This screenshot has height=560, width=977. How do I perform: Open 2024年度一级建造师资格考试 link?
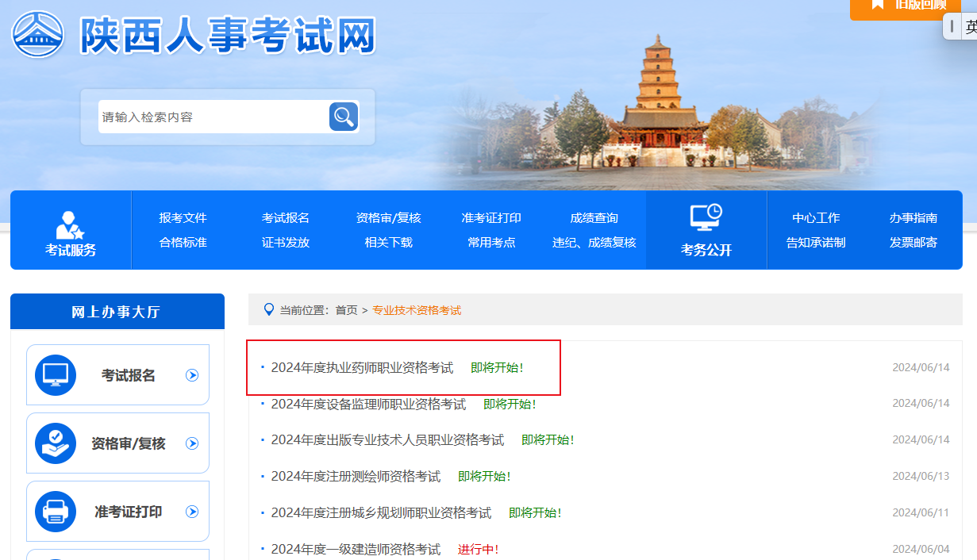[x=356, y=549]
